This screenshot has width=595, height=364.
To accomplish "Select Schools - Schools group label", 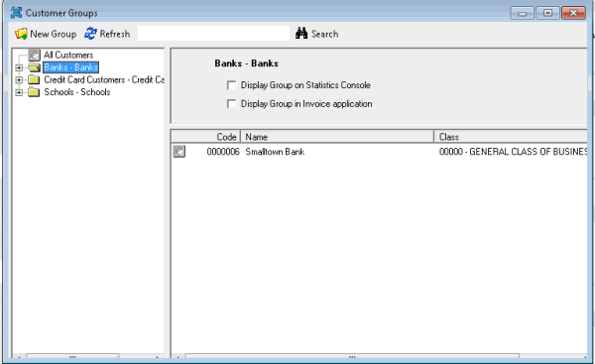I will coord(77,92).
